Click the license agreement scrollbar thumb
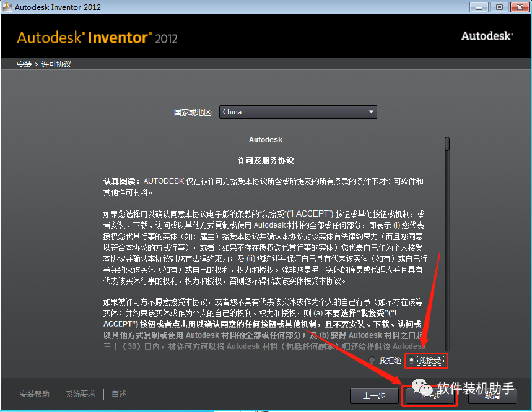Screen dimensions: 532x412 pyautogui.click(x=447, y=144)
